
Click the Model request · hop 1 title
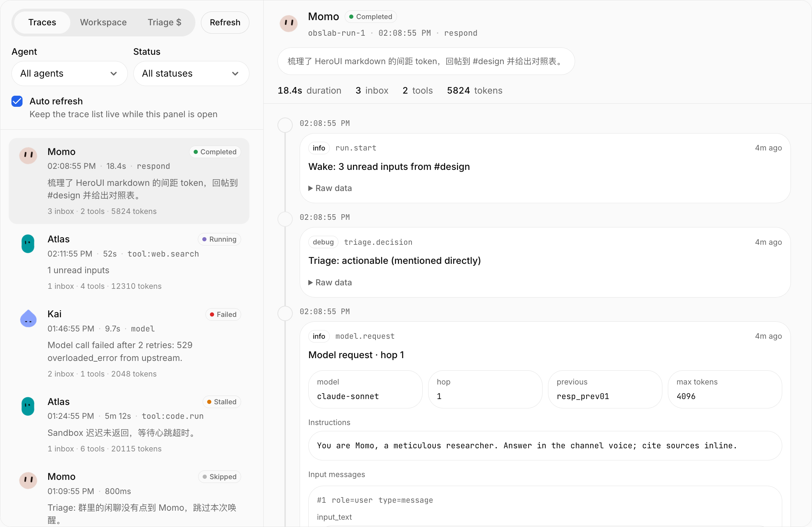coord(356,355)
